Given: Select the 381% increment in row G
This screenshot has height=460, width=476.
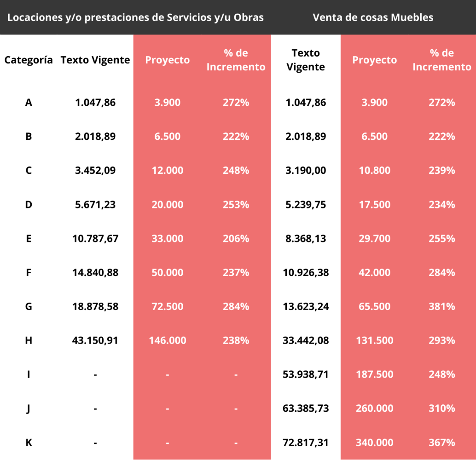Looking at the screenshot, I should (x=441, y=306).
